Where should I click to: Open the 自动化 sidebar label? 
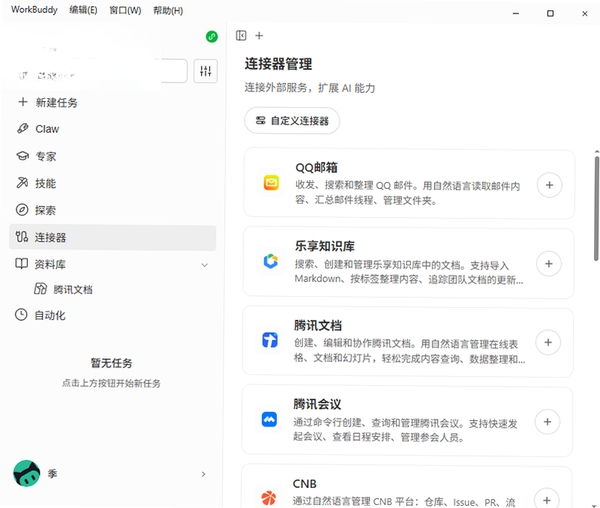[x=50, y=315]
